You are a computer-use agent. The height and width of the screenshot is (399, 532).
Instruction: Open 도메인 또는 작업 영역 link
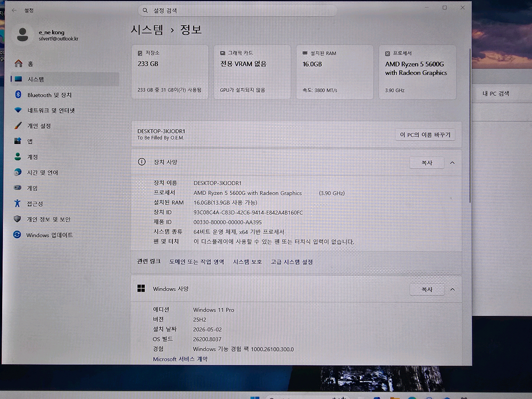click(196, 262)
